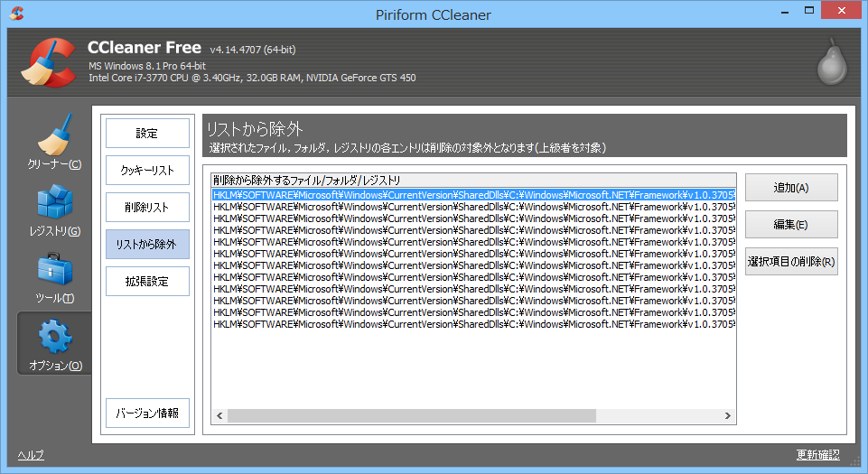This screenshot has height=474, width=868.
Task: Select the highlighted first HKLM registry entry
Action: coord(474,195)
